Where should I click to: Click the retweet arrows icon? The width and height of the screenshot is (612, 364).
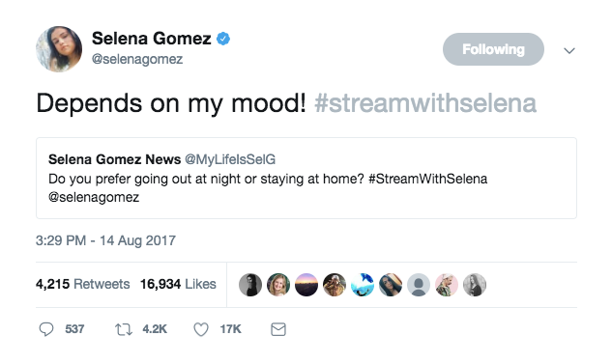(124, 329)
